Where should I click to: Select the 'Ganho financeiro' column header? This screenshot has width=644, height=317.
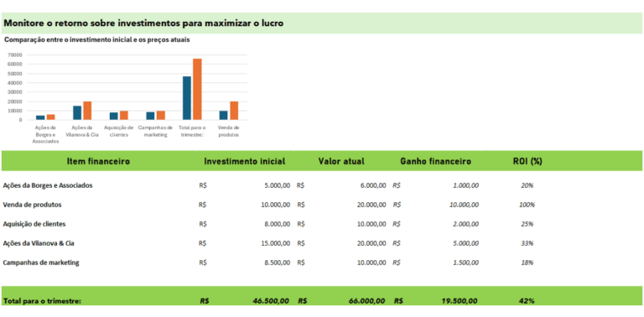(436, 161)
